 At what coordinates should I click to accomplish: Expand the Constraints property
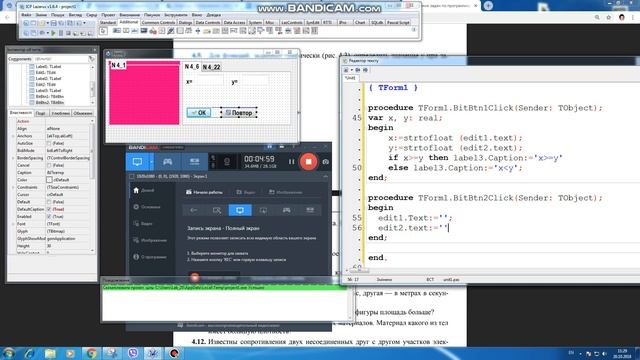coord(13,187)
